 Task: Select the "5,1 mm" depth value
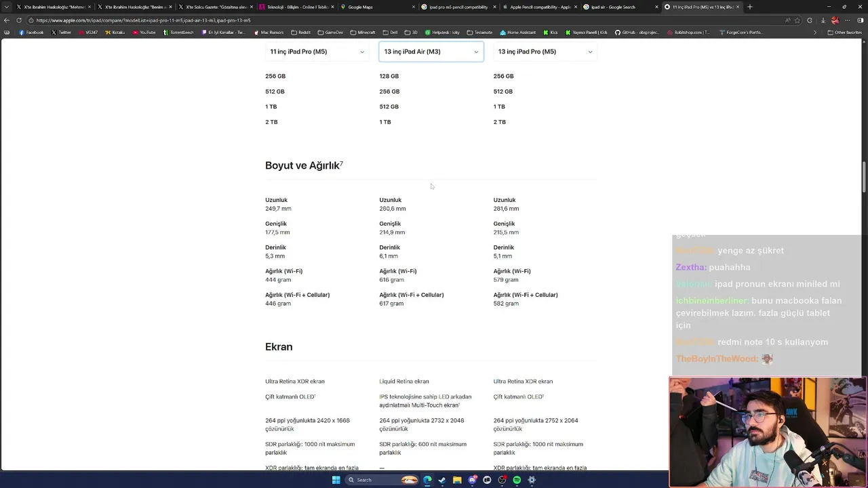pyautogui.click(x=502, y=256)
